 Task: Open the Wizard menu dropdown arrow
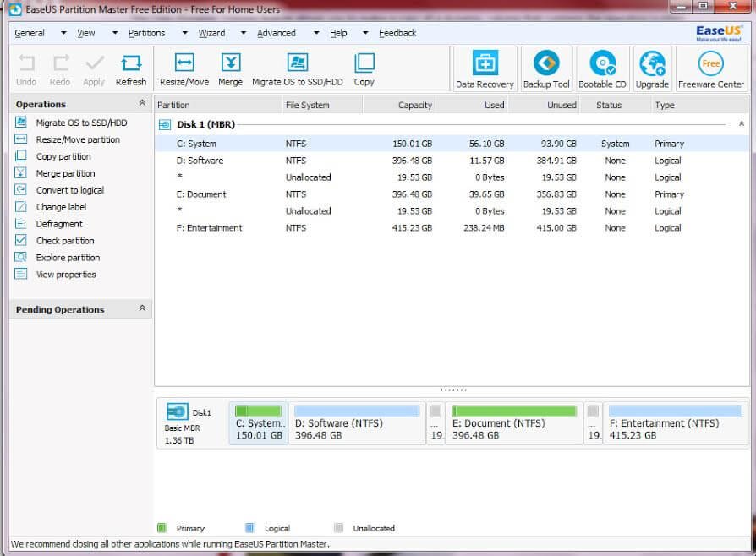coord(244,33)
